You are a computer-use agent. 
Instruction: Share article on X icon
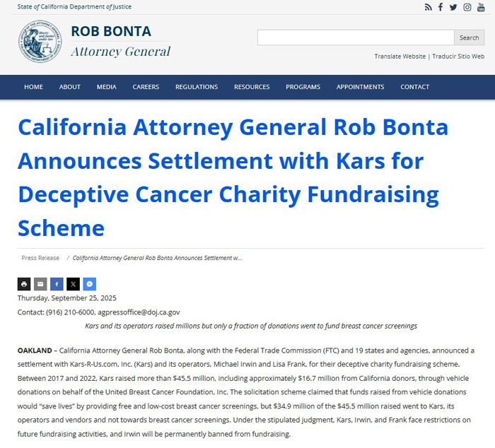point(74,284)
